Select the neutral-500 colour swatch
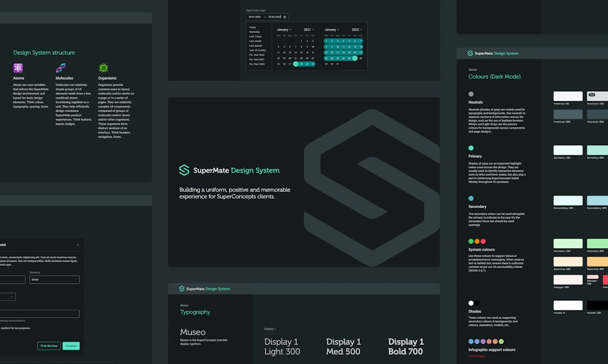 point(568,114)
